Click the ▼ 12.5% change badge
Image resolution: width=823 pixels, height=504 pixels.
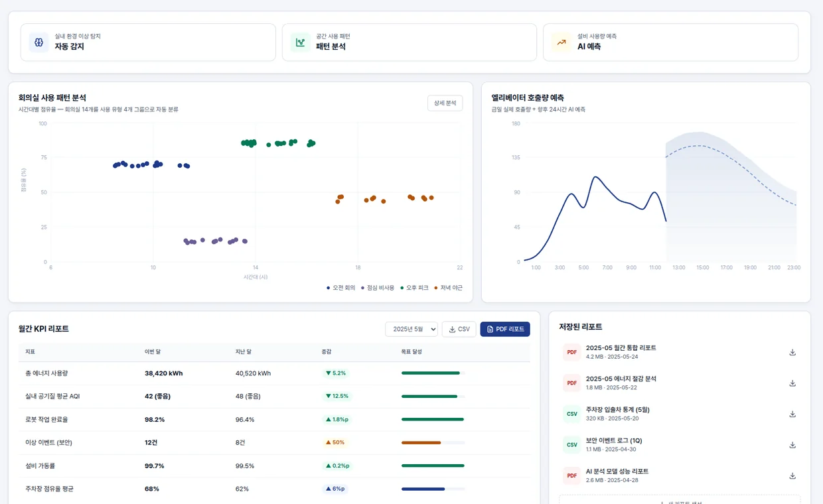(x=337, y=397)
